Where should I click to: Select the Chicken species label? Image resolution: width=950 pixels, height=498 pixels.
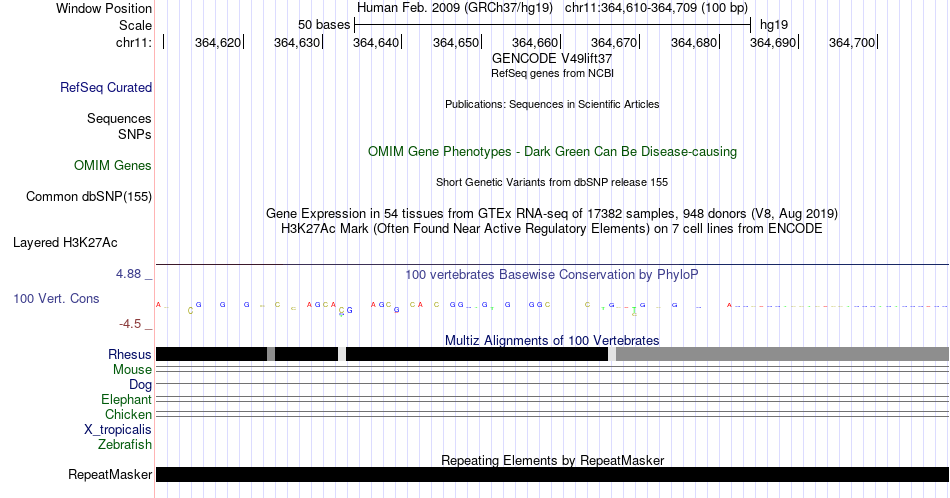[128, 414]
